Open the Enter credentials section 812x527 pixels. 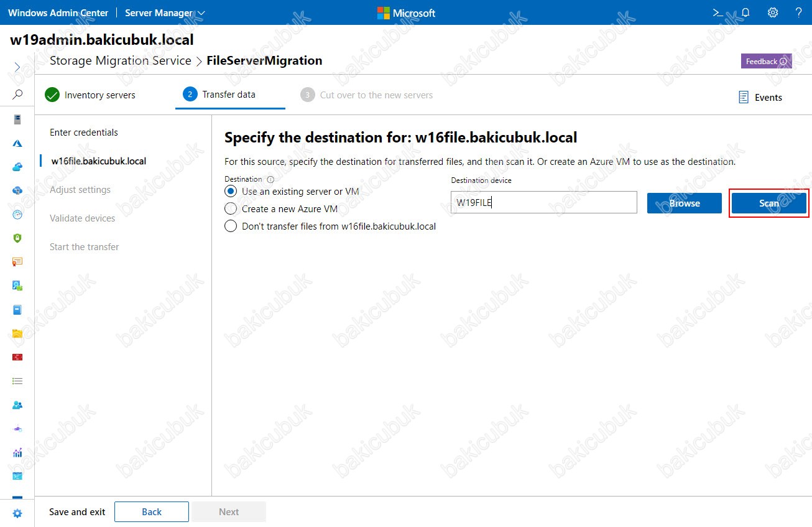pos(84,133)
